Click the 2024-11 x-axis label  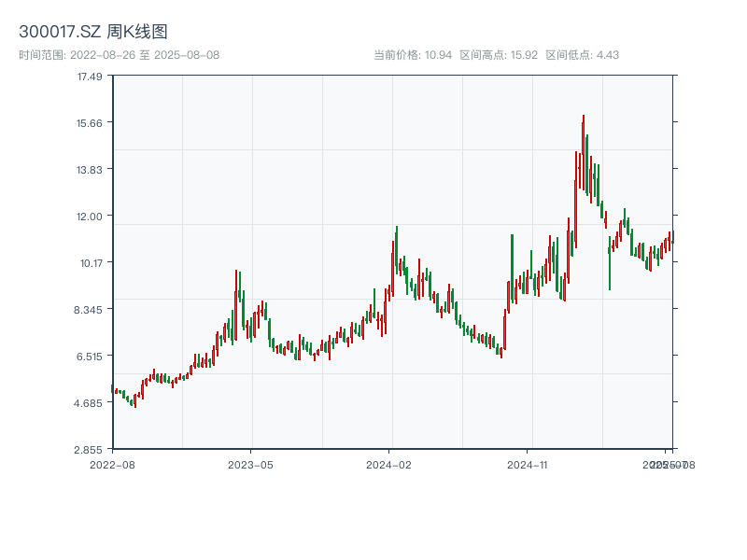pyautogui.click(x=528, y=465)
